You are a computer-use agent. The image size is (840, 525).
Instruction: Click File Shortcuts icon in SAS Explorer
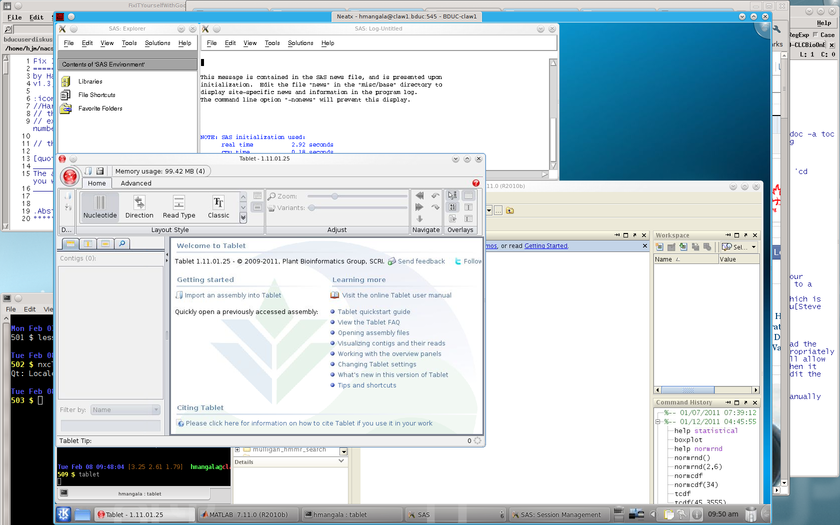(65, 95)
